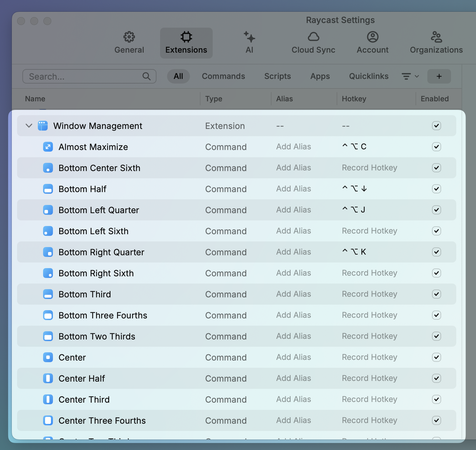This screenshot has width=476, height=450.
Task: Click the Alias column header
Action: (x=284, y=99)
